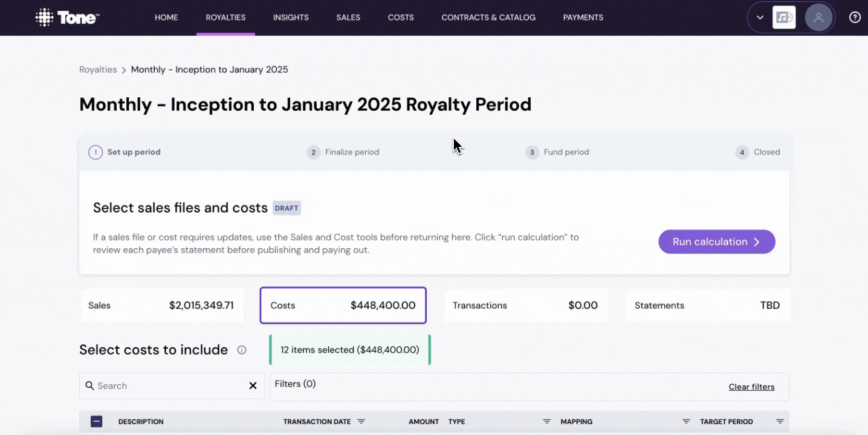868x435 pixels.
Task: Select the Transactions summary card
Action: point(525,305)
